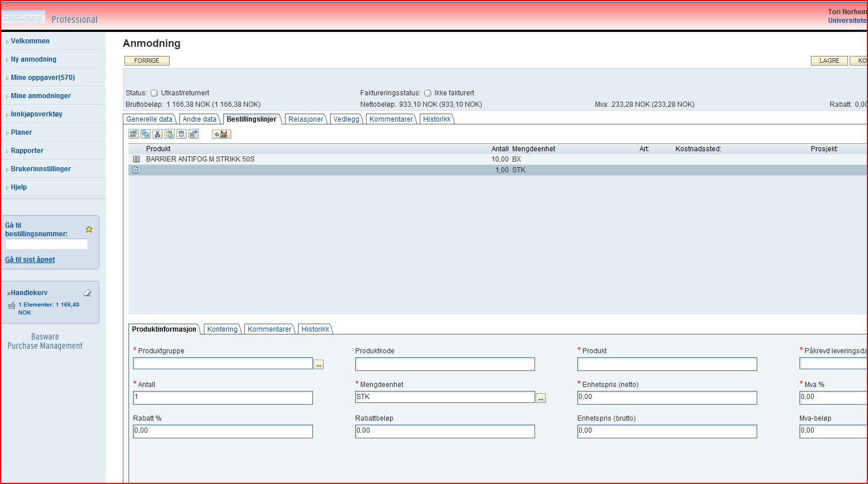Screen dimensions: 868x484
Task: Open the upper Kommentarer tab
Action: pos(391,119)
